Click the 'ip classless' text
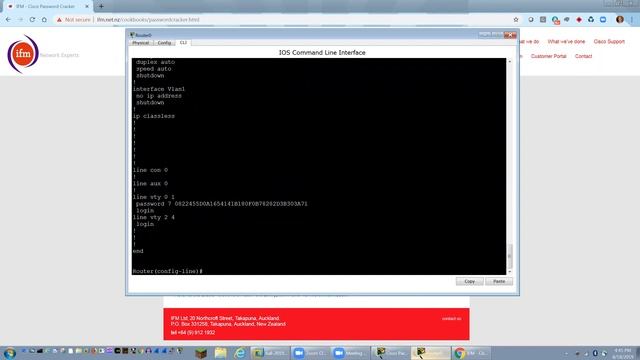 153,116
